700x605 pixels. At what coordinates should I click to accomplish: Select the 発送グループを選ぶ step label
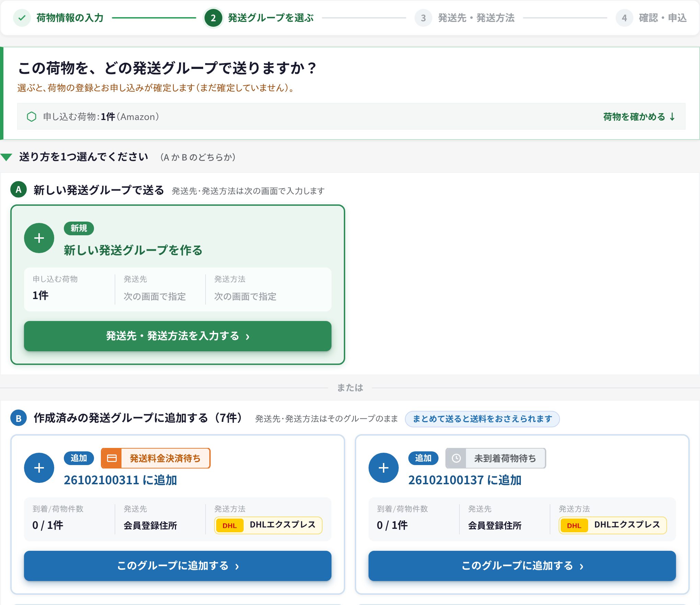click(x=271, y=18)
